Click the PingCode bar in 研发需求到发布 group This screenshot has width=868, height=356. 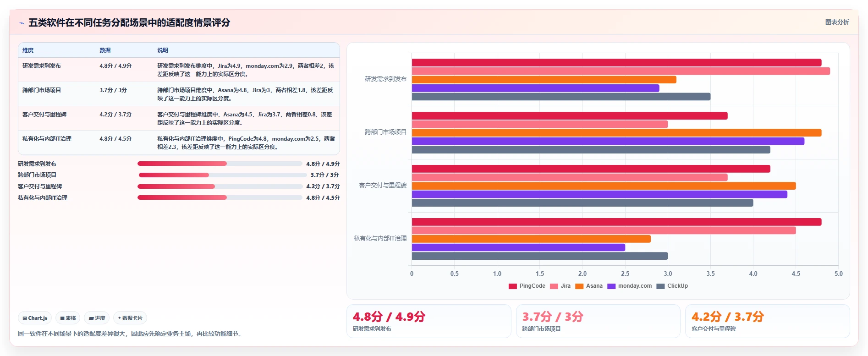(x=616, y=63)
